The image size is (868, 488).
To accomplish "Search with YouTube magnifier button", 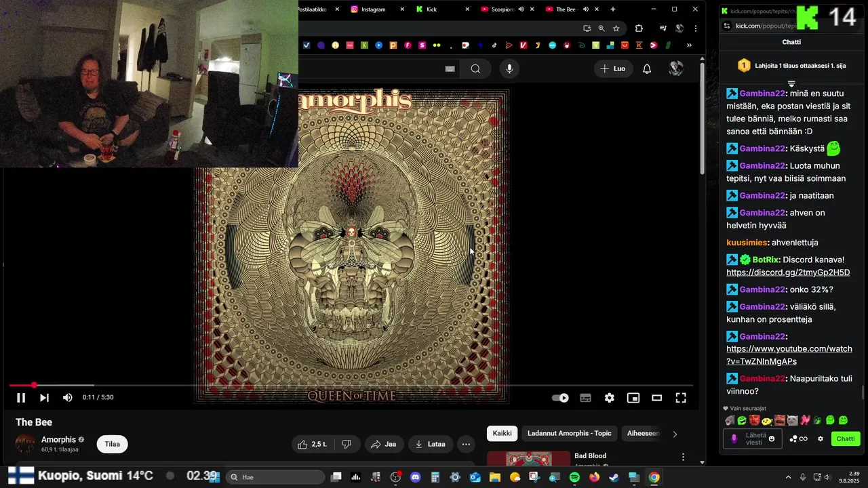I will [475, 68].
